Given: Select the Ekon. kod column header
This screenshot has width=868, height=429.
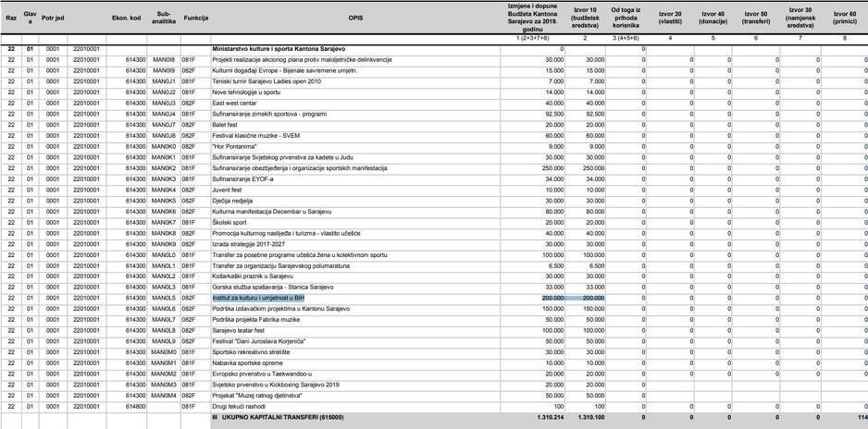Looking at the screenshot, I should point(125,18).
